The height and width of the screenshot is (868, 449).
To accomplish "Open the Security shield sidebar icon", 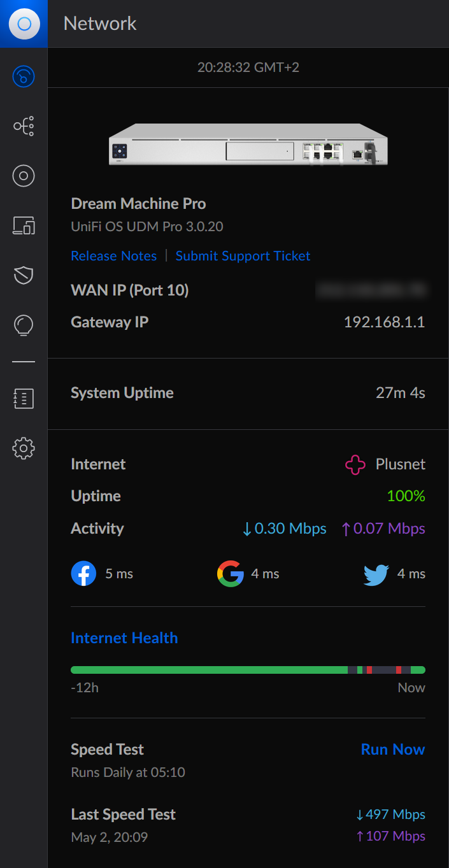I will coord(24,275).
